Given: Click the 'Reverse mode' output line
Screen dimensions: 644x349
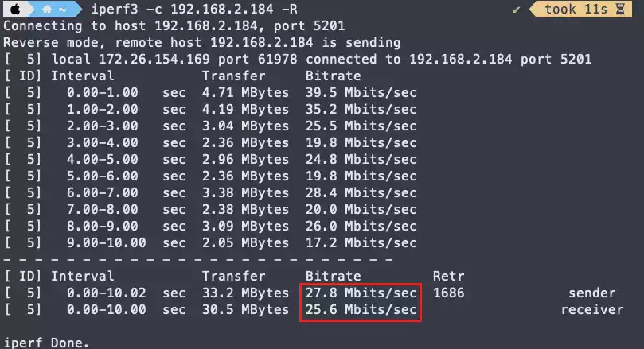Looking at the screenshot, I should point(202,42).
